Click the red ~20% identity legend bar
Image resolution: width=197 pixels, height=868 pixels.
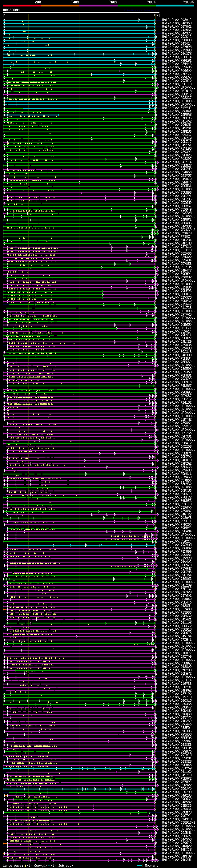point(22,6)
